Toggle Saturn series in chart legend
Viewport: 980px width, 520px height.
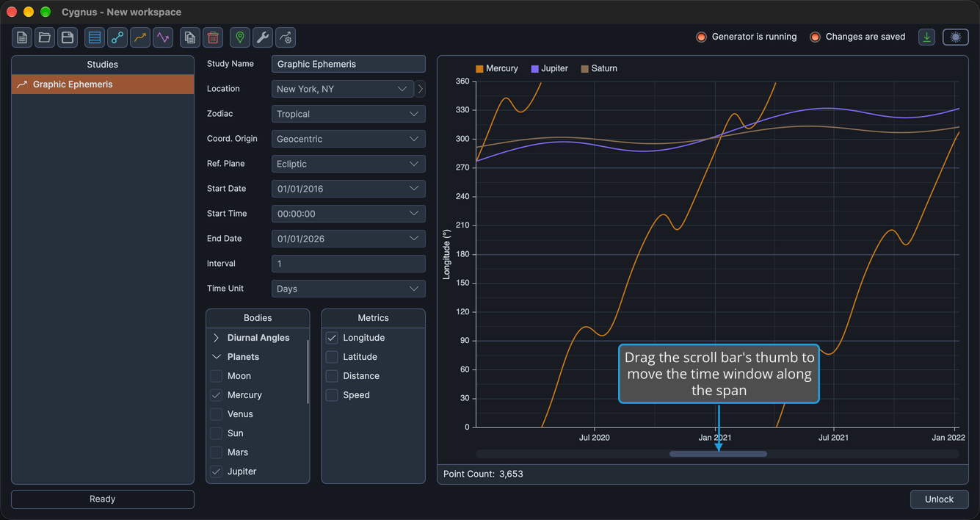pyautogui.click(x=599, y=68)
